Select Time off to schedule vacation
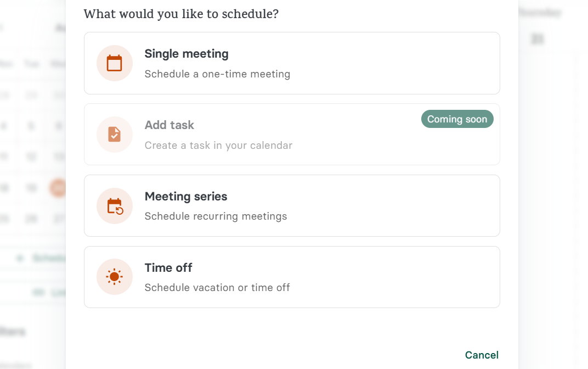This screenshot has width=588, height=369. tap(291, 277)
